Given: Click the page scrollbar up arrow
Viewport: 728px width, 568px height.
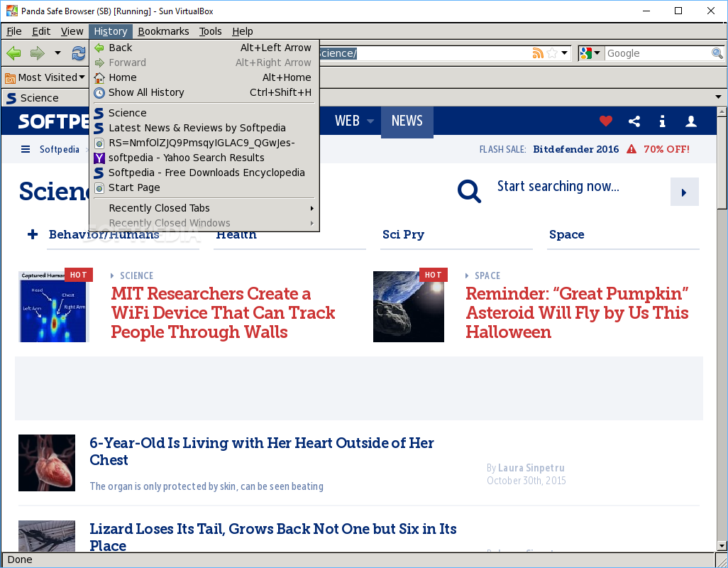Looking at the screenshot, I should [722, 112].
